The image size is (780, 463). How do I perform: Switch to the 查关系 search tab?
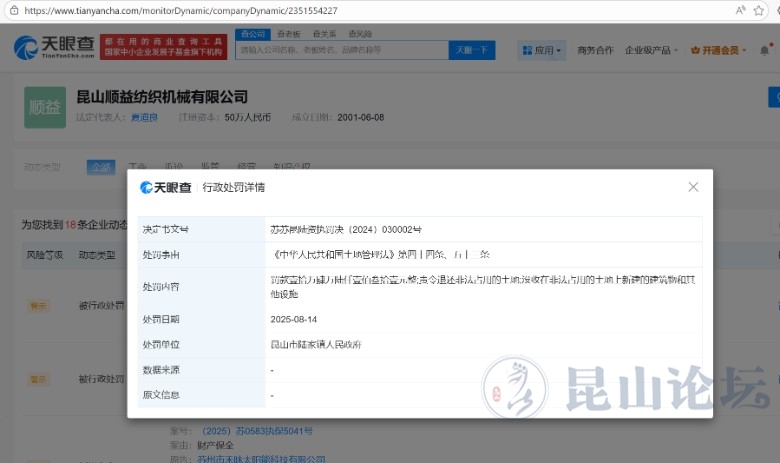pyautogui.click(x=324, y=34)
